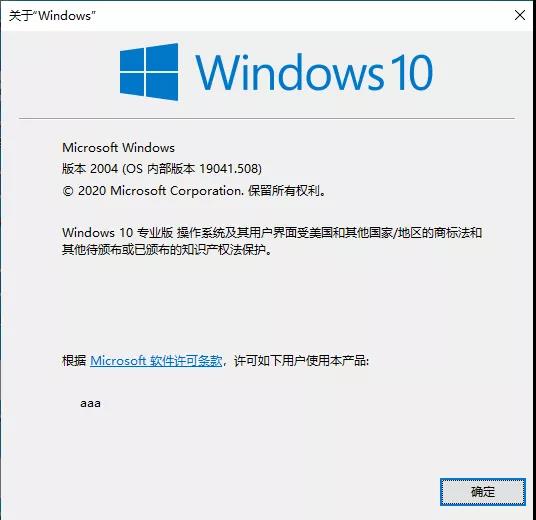Close the About Windows dialog
The image size is (536, 520).
click(x=520, y=15)
